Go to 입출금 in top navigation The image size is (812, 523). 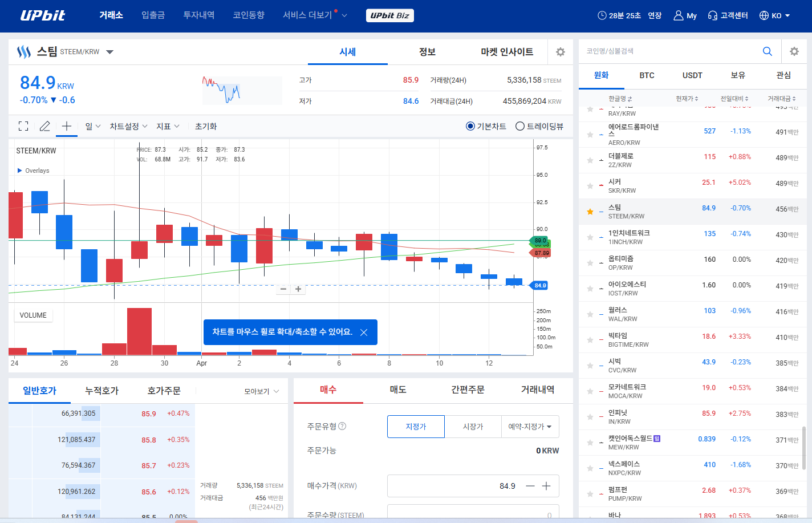point(153,15)
